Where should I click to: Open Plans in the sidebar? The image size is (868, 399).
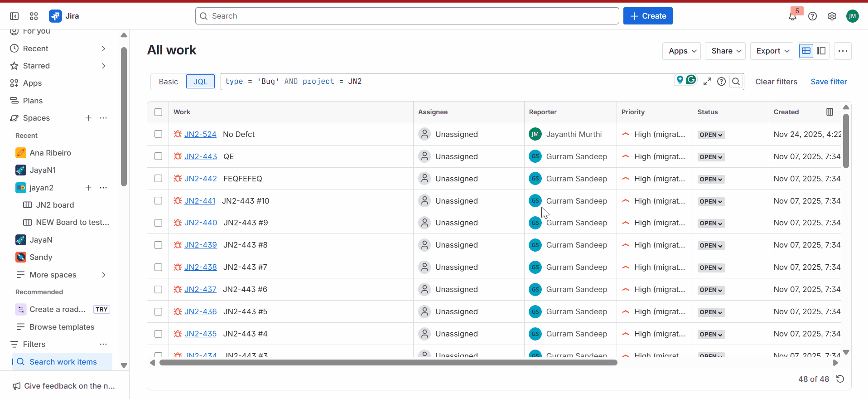point(33,101)
